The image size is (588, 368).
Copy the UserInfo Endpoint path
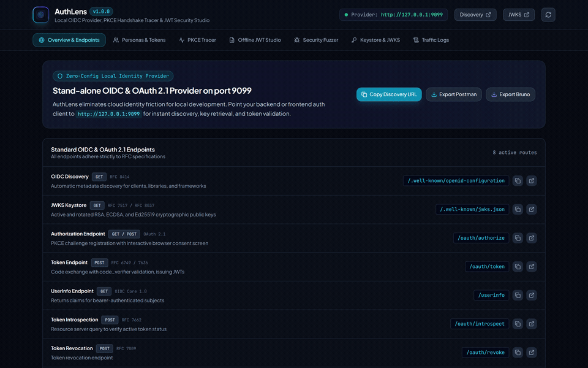(x=518, y=295)
